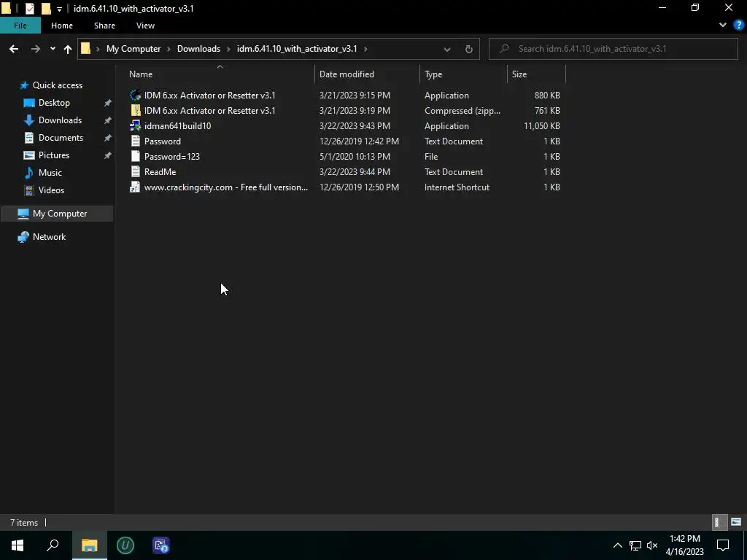Click File Explorer taskbar icon
The height and width of the screenshot is (560, 747).
pyautogui.click(x=89, y=545)
